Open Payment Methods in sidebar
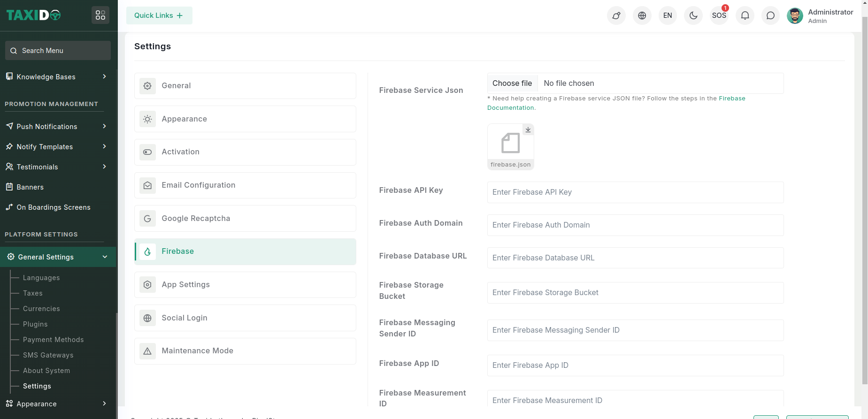 click(53, 340)
